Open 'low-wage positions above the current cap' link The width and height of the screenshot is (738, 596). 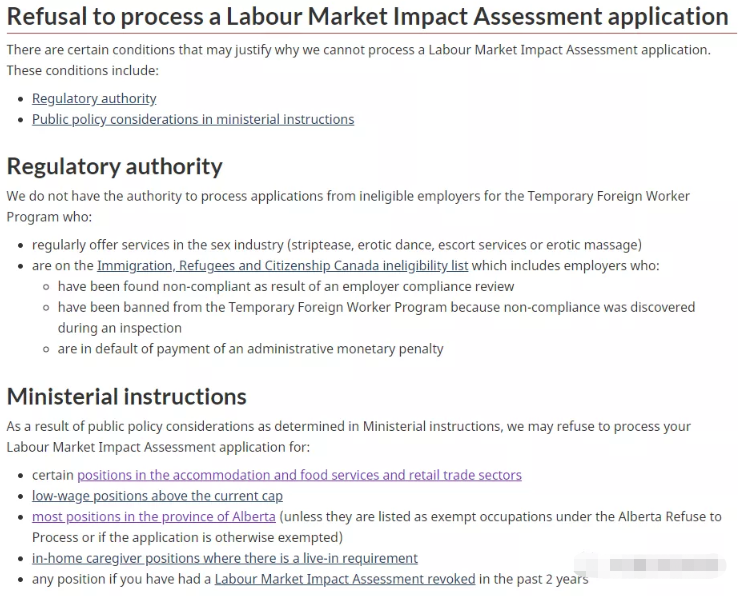[x=157, y=496]
